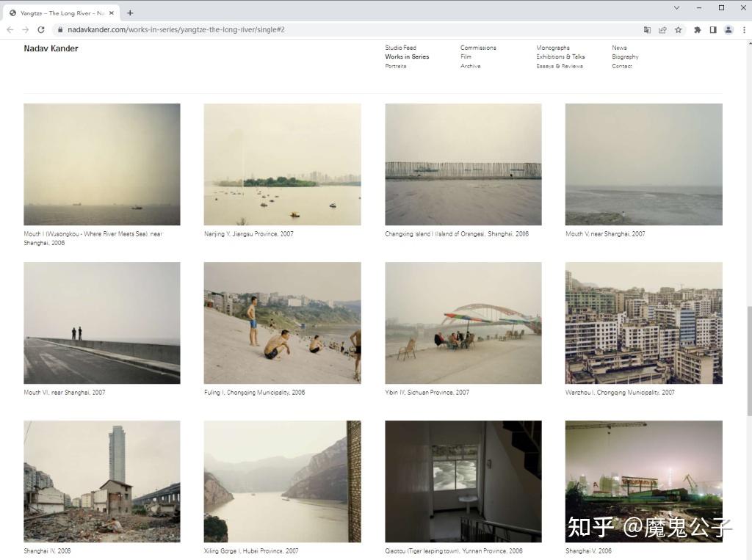
Task: Select the Yangtze – The Long River browser tab
Action: pyautogui.click(x=62, y=13)
